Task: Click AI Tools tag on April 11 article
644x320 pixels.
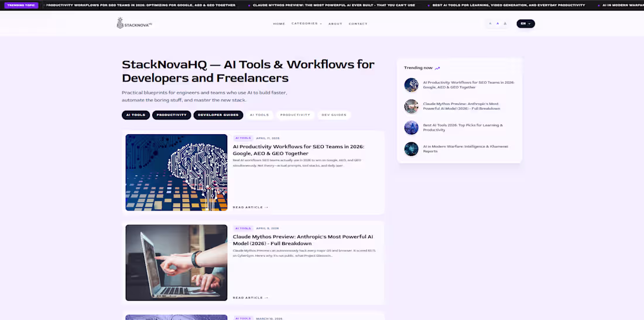Action: tap(243, 138)
